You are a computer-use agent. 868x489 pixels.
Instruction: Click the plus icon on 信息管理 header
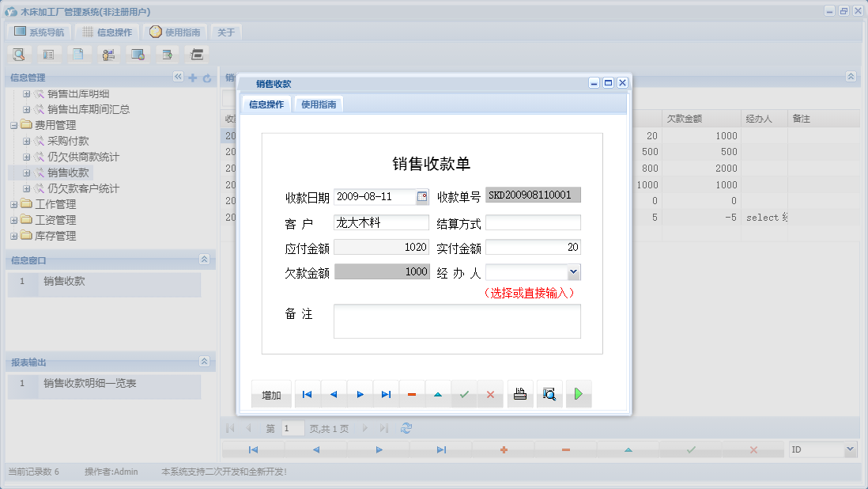coord(192,77)
